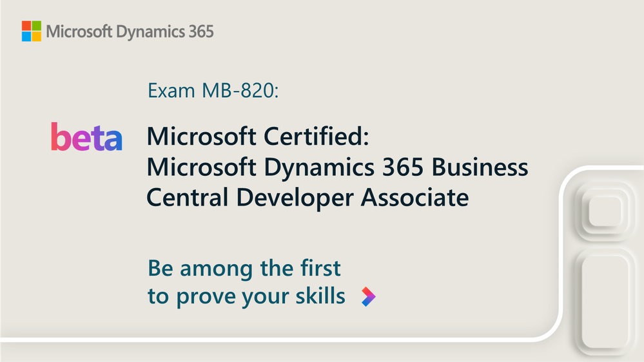Click the raised rounded square decoration
644x362 pixels.
pos(605,212)
